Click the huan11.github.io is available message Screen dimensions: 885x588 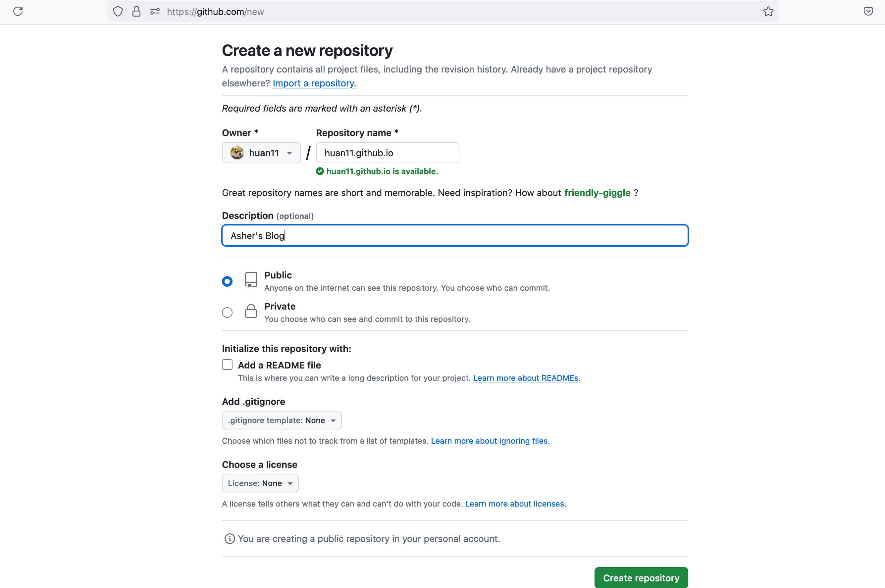(382, 171)
